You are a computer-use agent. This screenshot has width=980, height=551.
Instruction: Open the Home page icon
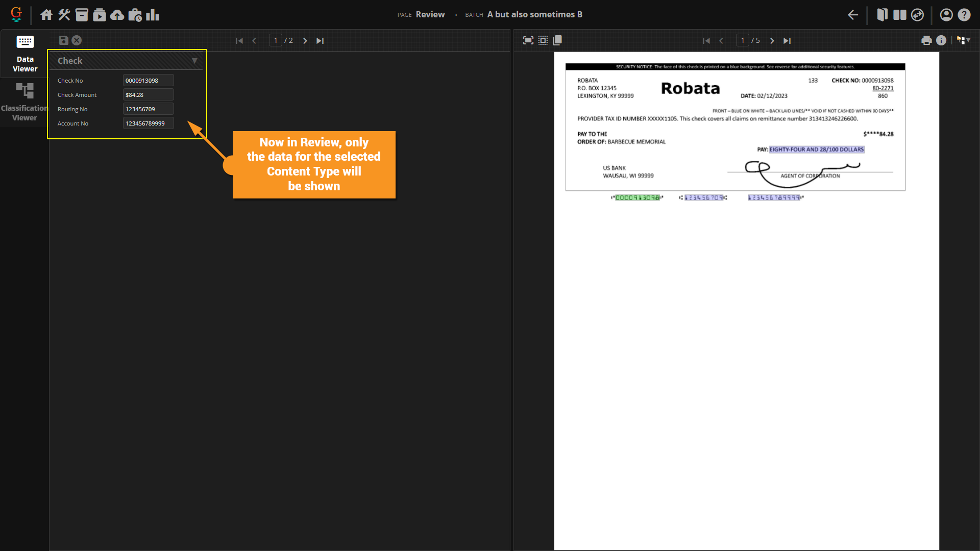tap(46, 15)
